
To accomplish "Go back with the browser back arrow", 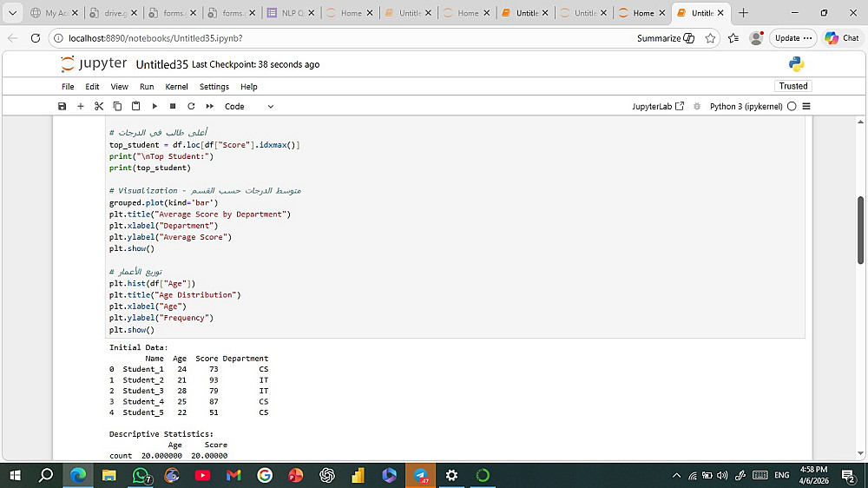I will (x=13, y=38).
